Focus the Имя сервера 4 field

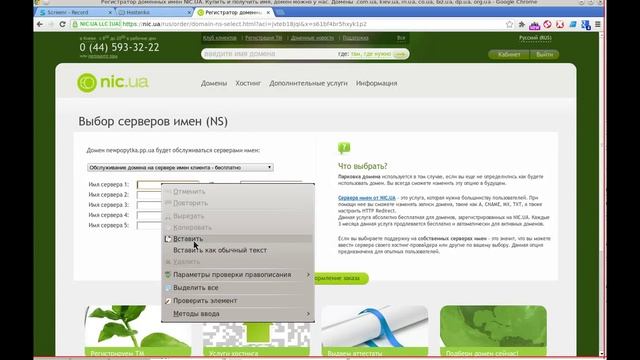click(x=149, y=215)
